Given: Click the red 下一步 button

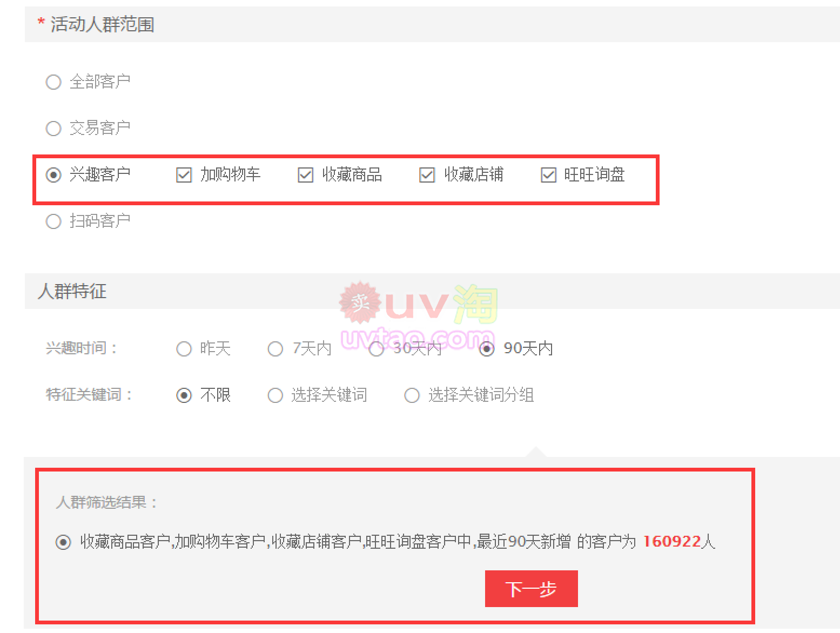Looking at the screenshot, I should (x=532, y=589).
